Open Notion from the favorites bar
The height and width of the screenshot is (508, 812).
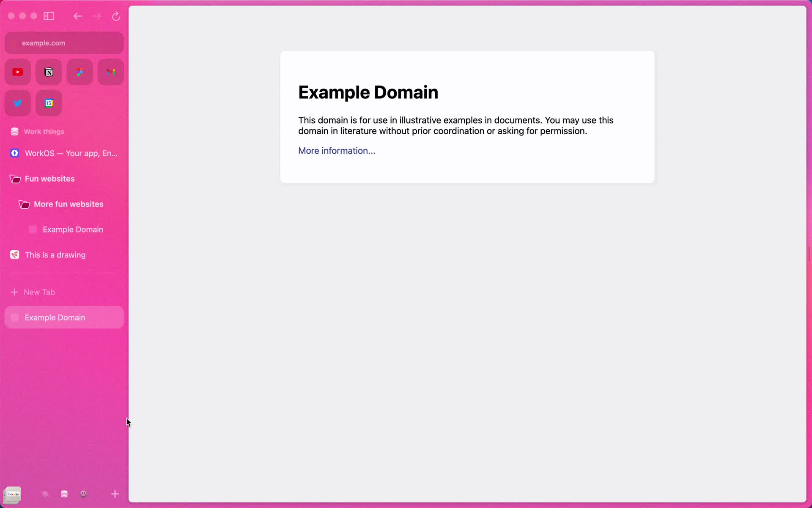(x=49, y=72)
